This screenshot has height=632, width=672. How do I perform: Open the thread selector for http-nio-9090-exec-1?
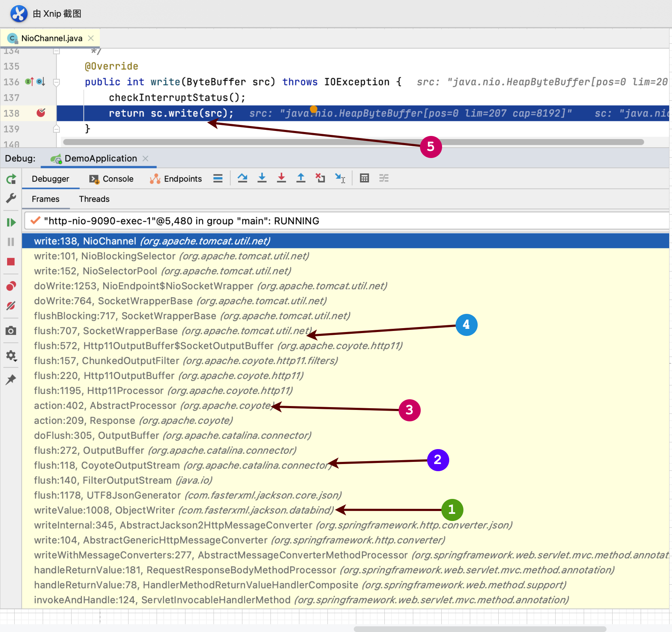point(347,221)
